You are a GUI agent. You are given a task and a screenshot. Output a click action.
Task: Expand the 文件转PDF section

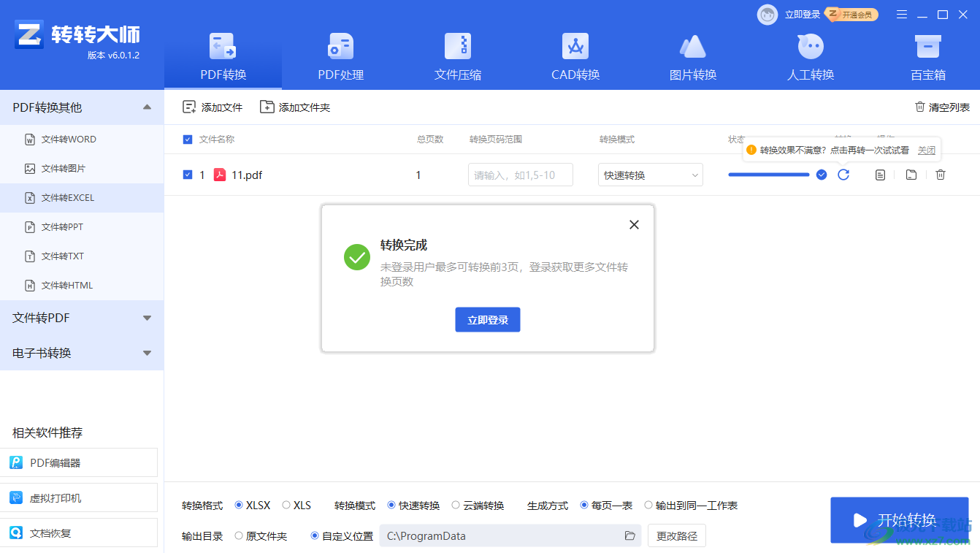(82, 318)
